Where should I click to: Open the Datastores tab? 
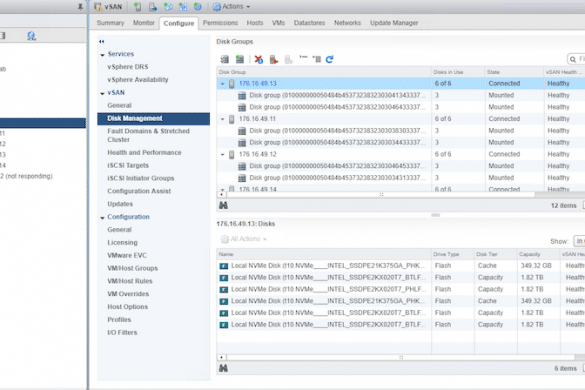pyautogui.click(x=309, y=23)
